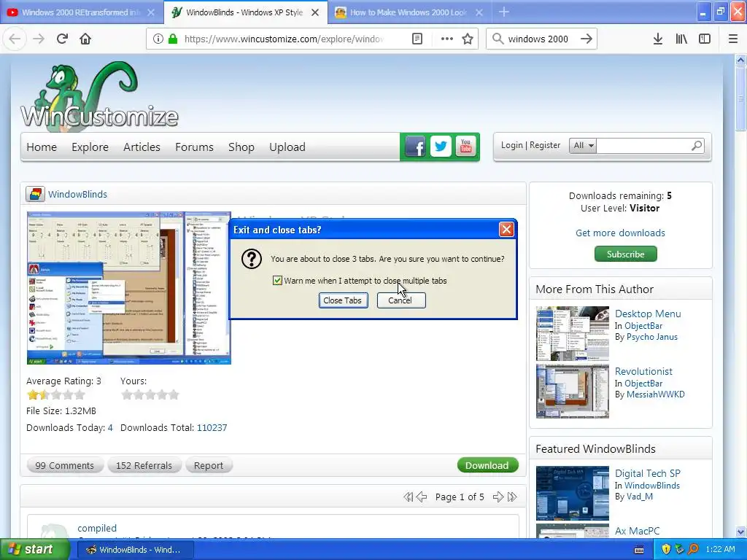Open the 152 Referrals button
The height and width of the screenshot is (560, 747).
click(x=144, y=465)
